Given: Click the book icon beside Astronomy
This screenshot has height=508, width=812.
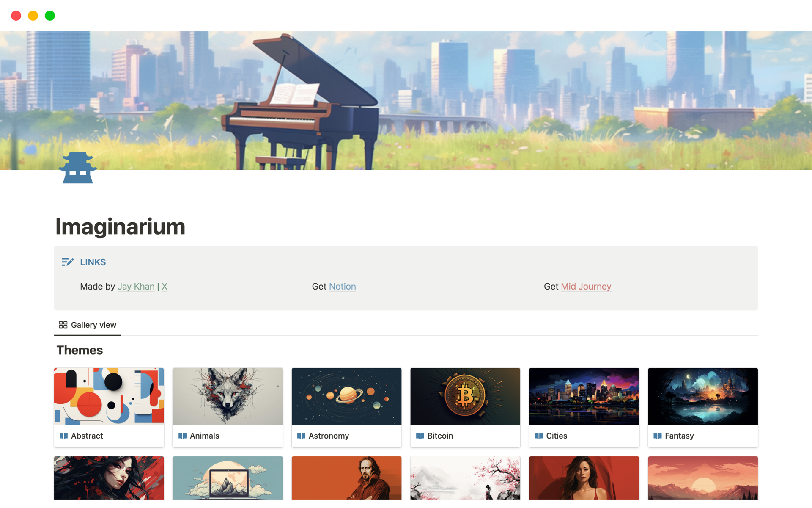Looking at the screenshot, I should (x=301, y=436).
